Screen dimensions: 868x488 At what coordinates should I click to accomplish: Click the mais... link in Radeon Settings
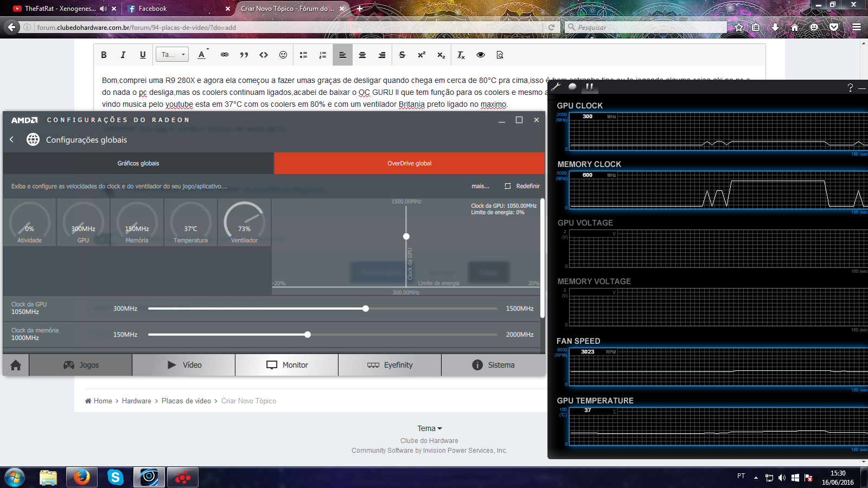point(480,186)
